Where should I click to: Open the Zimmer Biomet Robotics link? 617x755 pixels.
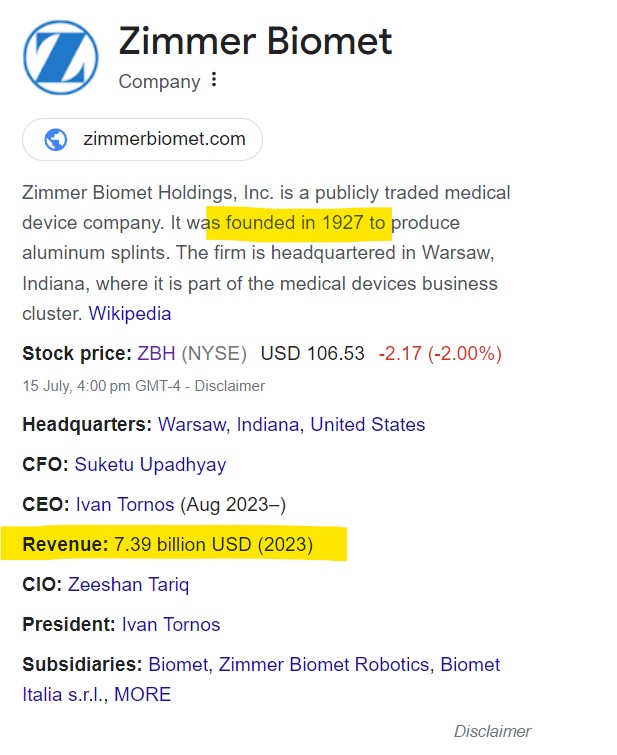tap(324, 664)
